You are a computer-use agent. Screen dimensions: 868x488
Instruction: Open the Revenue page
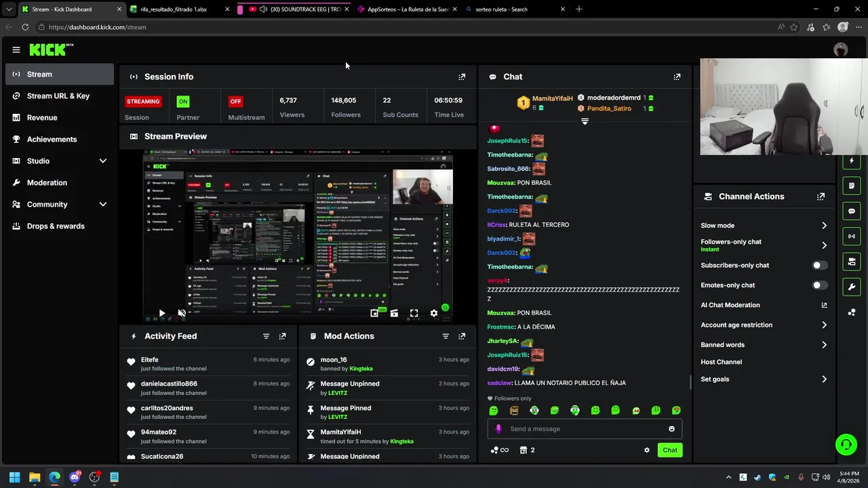pos(60,117)
